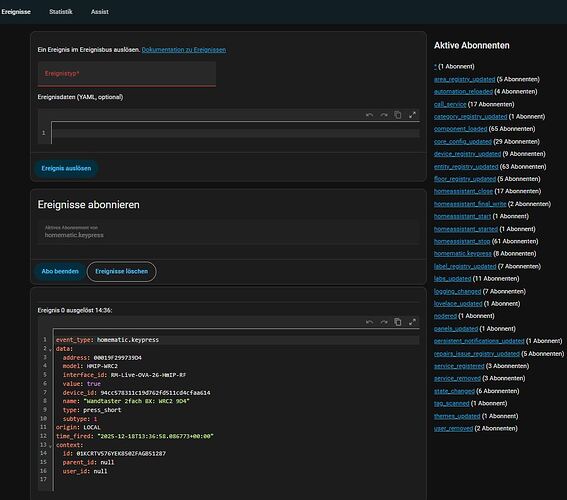The width and height of the screenshot is (567, 500).
Task: Focus the Ereignistyp input field
Action: [127, 74]
